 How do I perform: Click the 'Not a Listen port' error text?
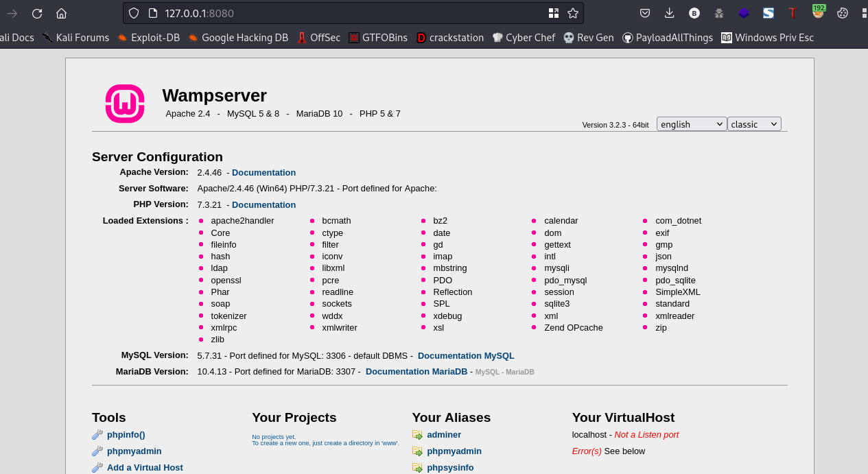(x=646, y=435)
